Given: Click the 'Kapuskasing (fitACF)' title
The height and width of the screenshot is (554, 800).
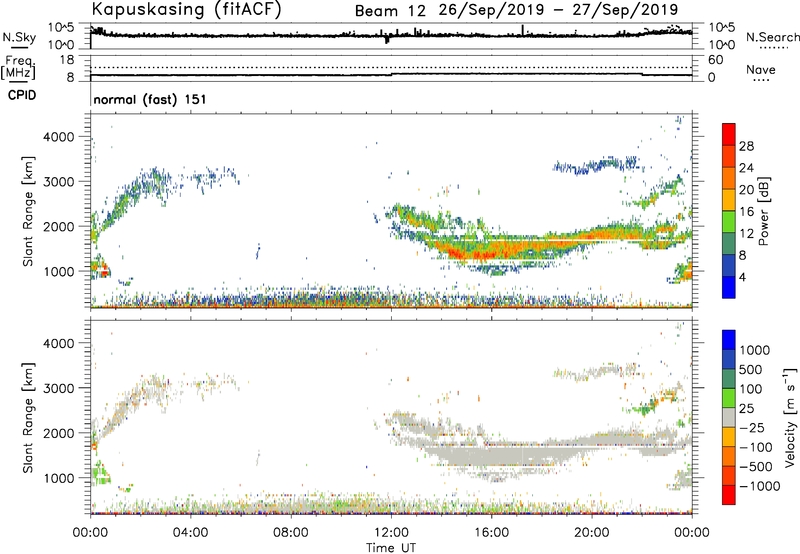Looking at the screenshot, I should [186, 10].
